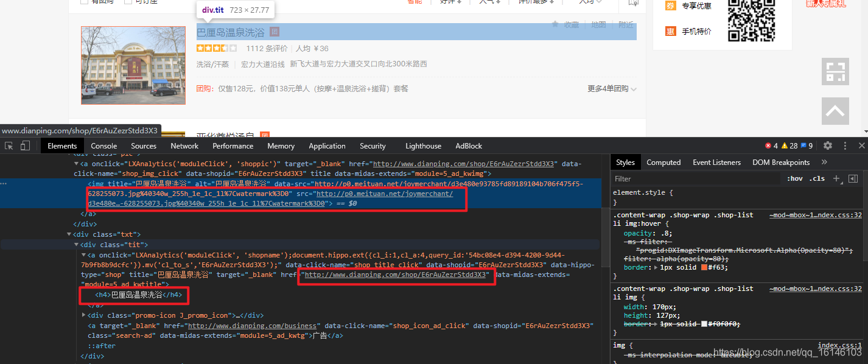The width and height of the screenshot is (868, 364).
Task: Collapse the shop_img_click anchor node
Action: 76,164
